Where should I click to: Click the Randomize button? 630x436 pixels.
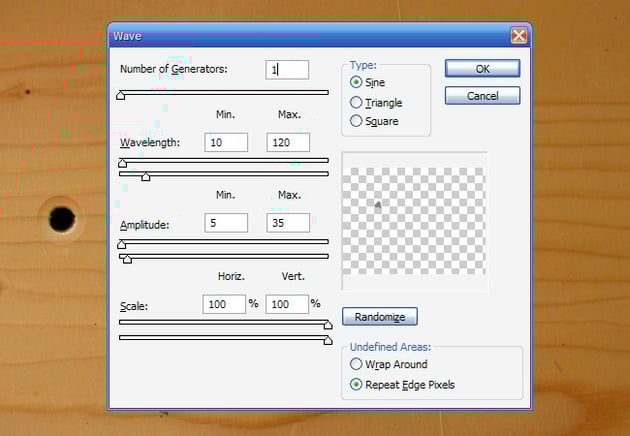click(379, 317)
